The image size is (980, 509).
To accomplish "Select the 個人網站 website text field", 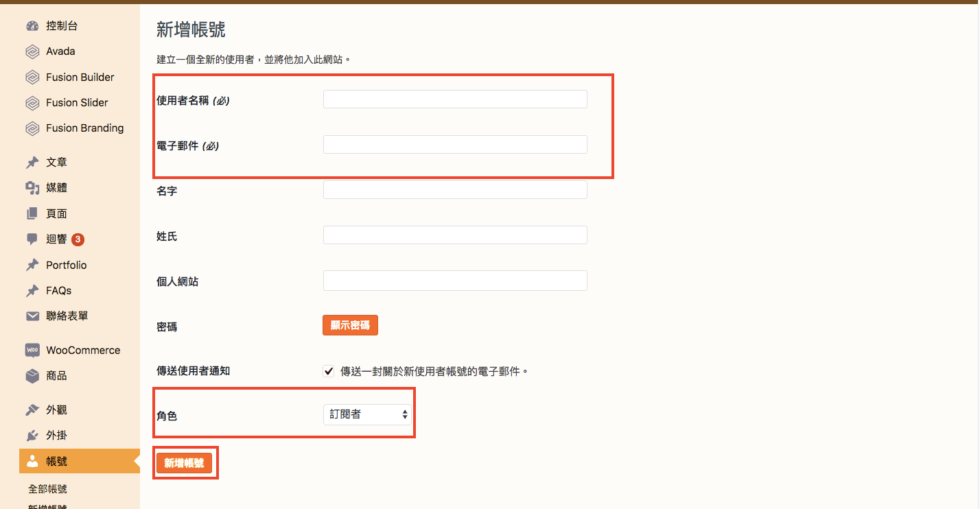I will [x=455, y=281].
